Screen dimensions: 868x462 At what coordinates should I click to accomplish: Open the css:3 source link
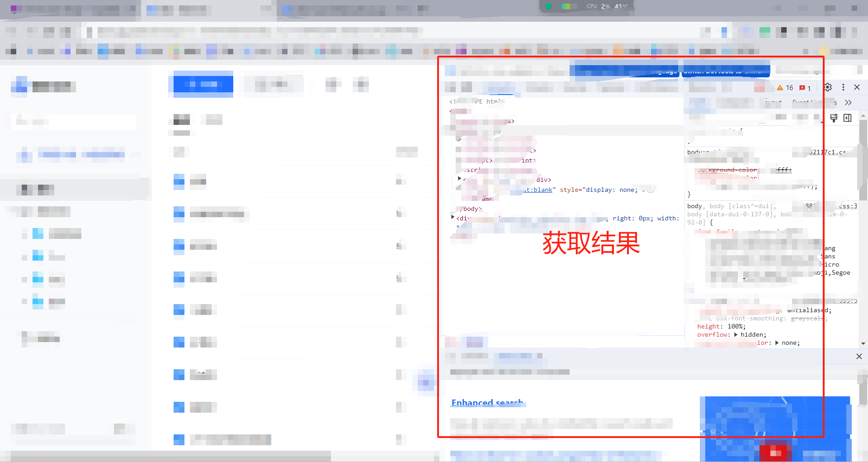848,206
